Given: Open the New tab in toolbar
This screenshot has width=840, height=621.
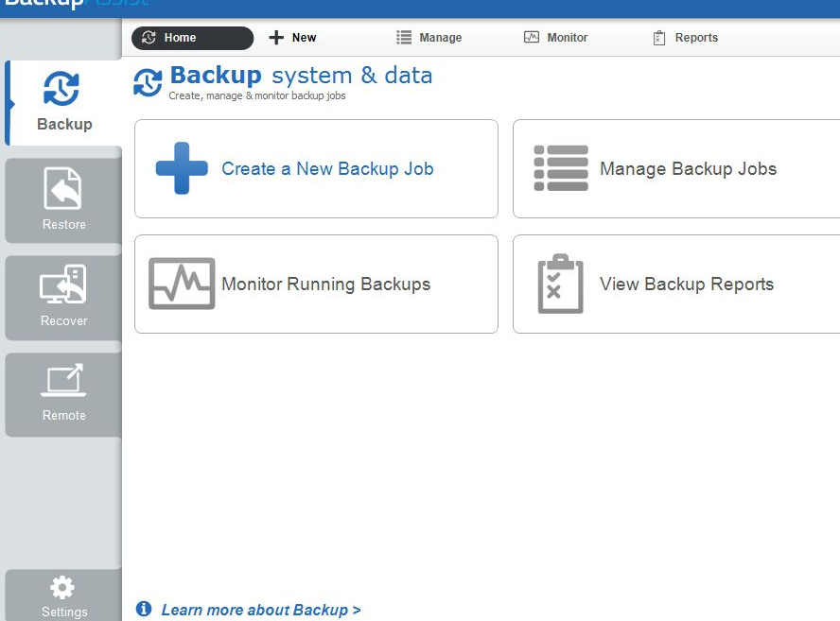Looking at the screenshot, I should [293, 38].
